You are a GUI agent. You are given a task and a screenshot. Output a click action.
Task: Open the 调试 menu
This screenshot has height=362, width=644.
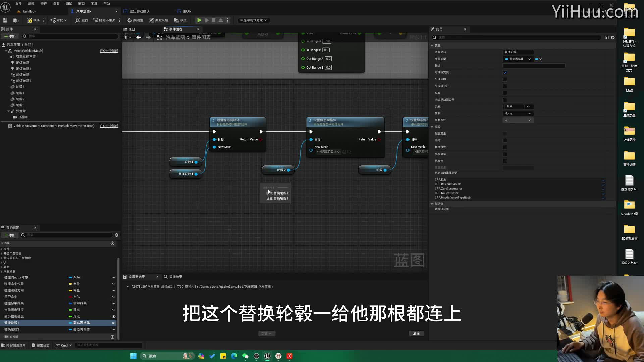pyautogui.click(x=69, y=4)
